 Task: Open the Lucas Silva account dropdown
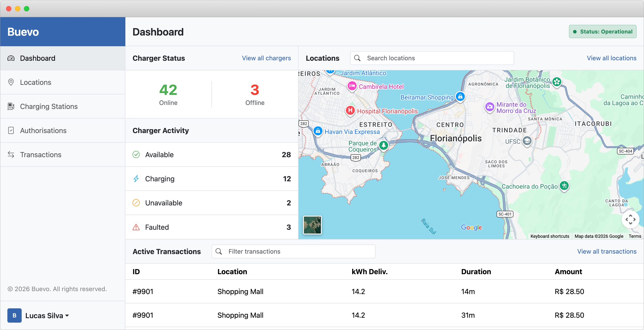(47, 315)
